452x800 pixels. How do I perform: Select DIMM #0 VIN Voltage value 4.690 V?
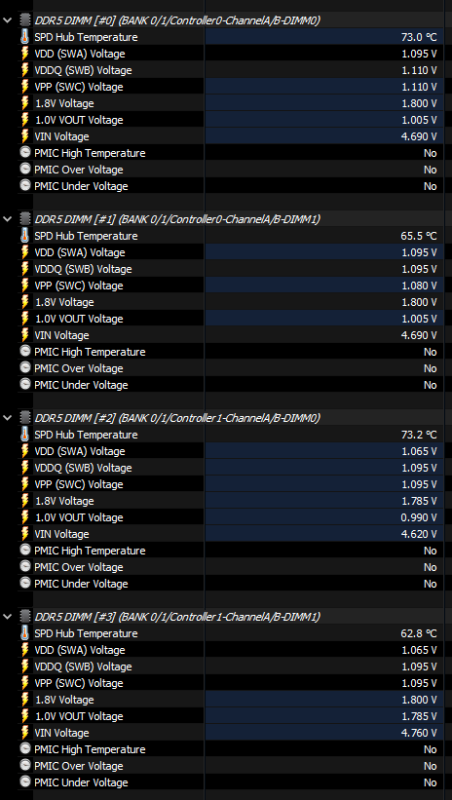(x=419, y=136)
